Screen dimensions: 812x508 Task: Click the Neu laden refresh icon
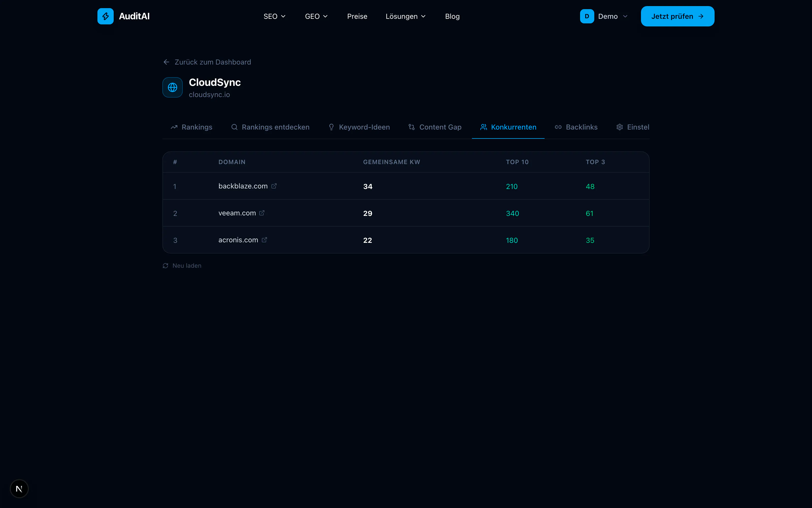pyautogui.click(x=165, y=266)
